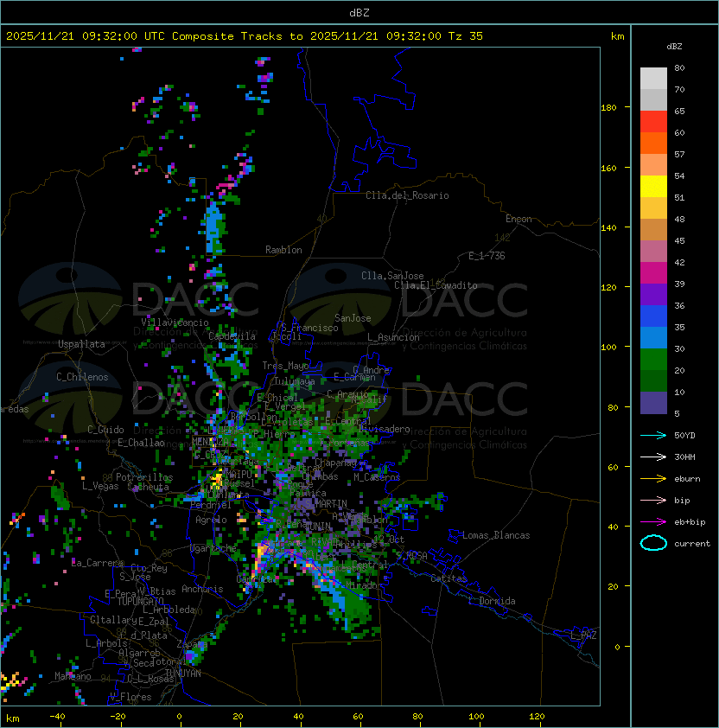Click the white 30HM arrow legend icon
This screenshot has height=728, width=719.
(653, 457)
